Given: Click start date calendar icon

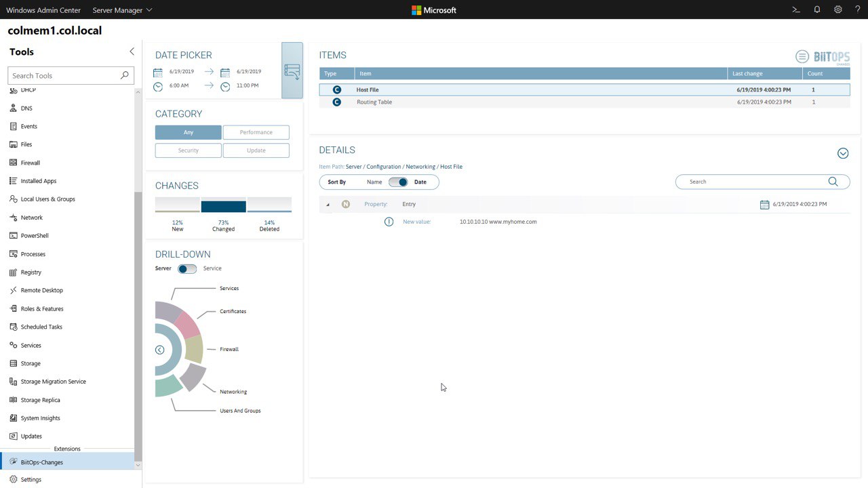Looking at the screenshot, I should 158,72.
